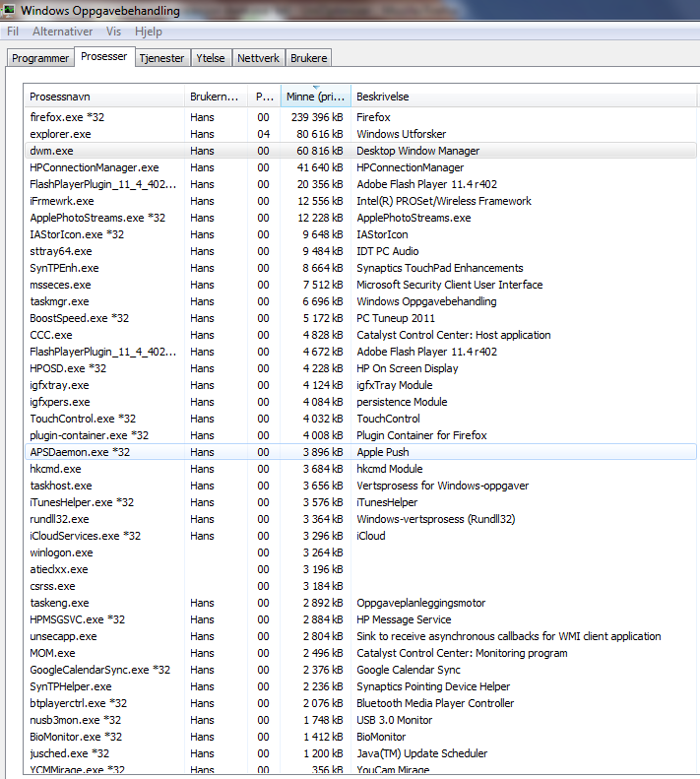
Task: Select the Prosesser tab
Action: (x=103, y=56)
